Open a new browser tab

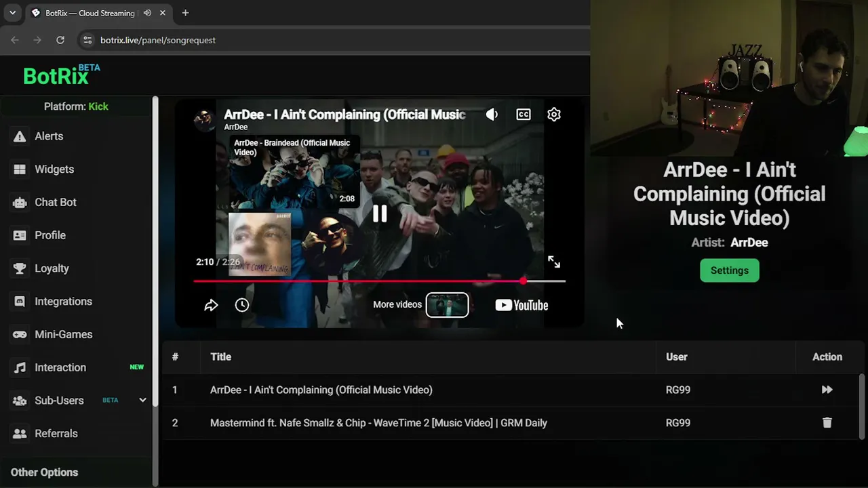click(185, 13)
